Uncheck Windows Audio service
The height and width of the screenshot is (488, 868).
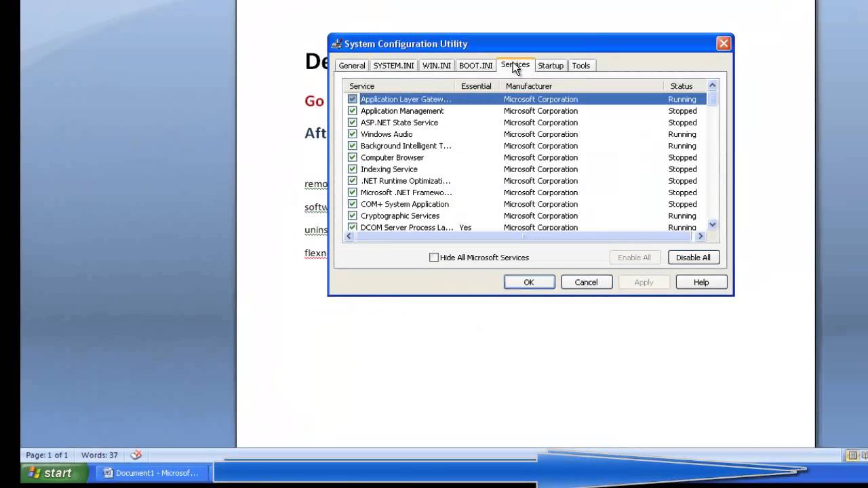353,134
